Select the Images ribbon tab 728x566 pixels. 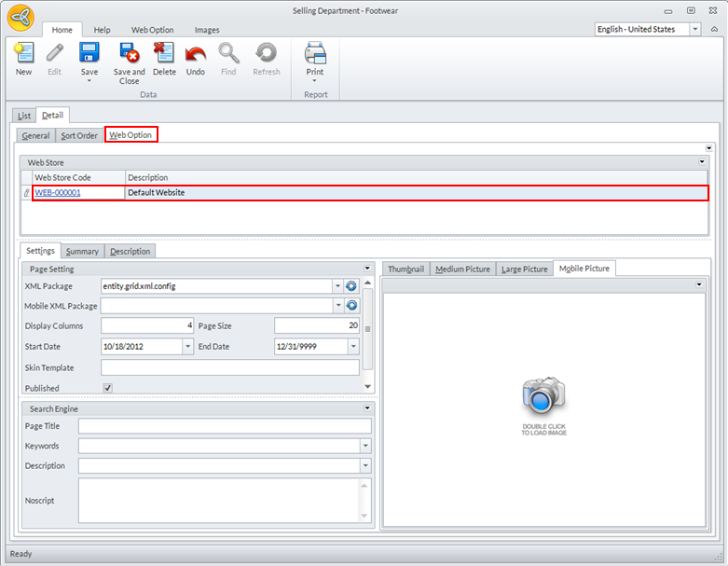tap(207, 30)
